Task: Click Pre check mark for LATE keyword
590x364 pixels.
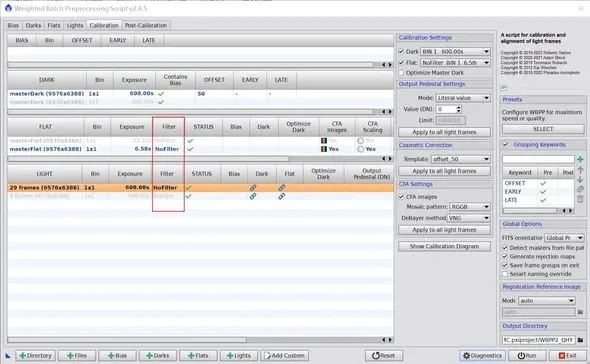Action: 543,200
